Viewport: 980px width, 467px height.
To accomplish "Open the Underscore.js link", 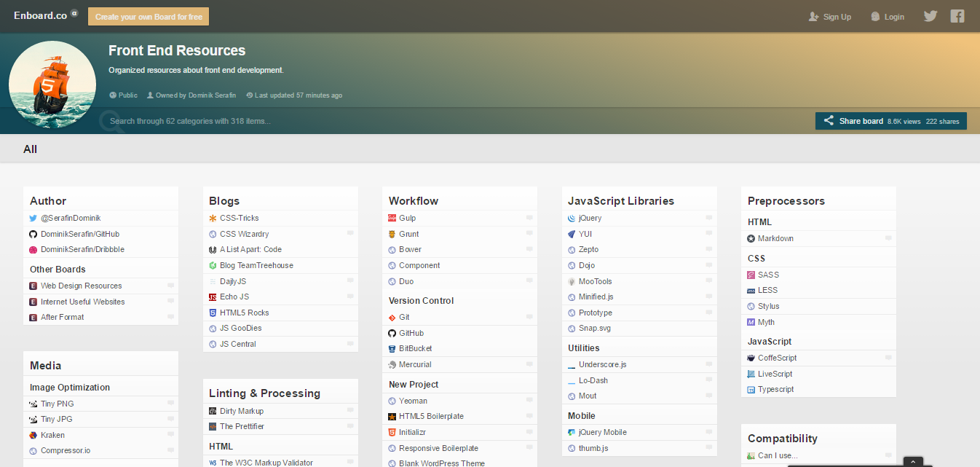I will click(x=602, y=364).
